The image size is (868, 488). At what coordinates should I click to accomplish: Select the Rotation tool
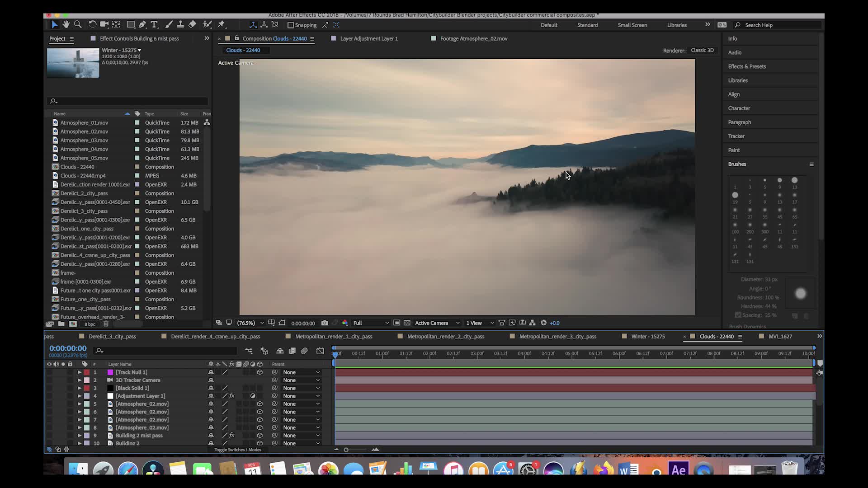92,24
